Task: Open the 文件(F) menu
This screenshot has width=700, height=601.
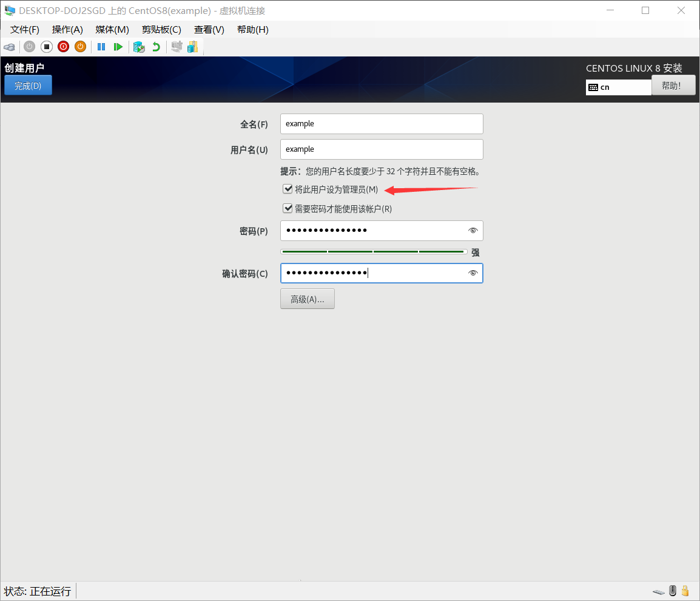Action: [24, 30]
